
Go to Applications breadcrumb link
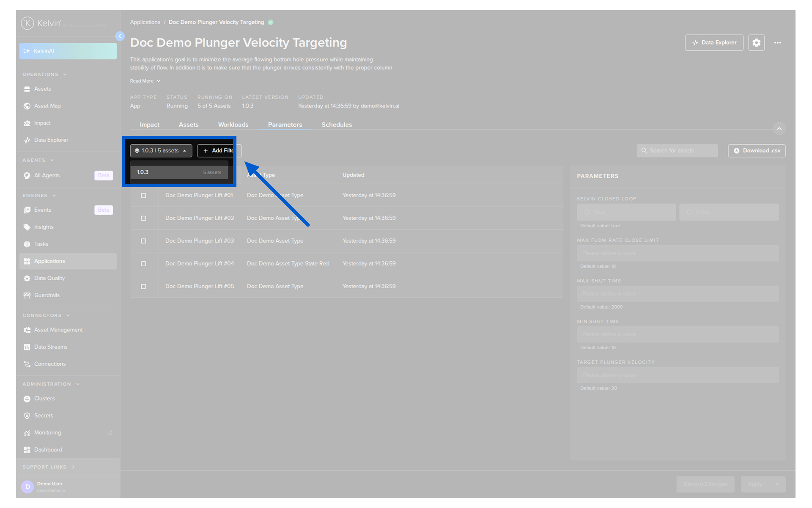click(x=145, y=22)
